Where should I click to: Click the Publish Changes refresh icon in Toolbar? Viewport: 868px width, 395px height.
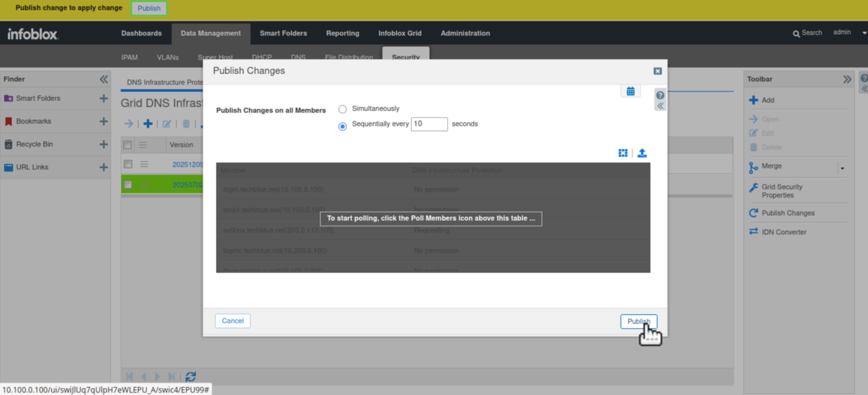coord(753,213)
